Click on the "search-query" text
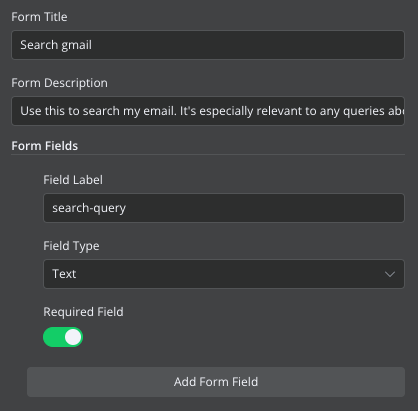The width and height of the screenshot is (418, 411). point(89,208)
